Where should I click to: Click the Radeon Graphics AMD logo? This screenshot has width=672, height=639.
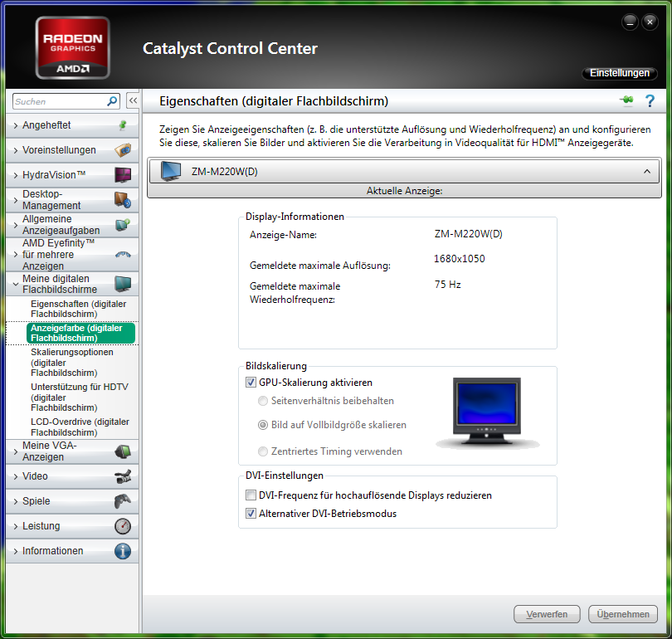[x=72, y=47]
